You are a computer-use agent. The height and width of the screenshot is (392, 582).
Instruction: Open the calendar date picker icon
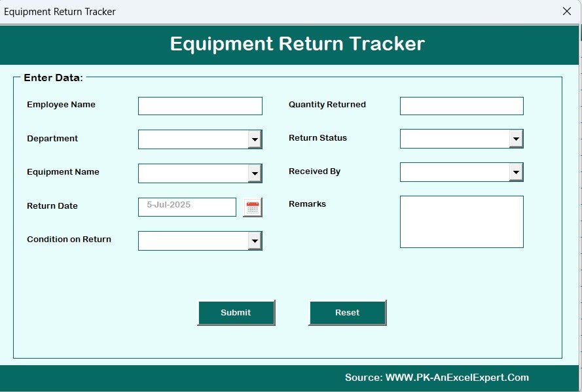tap(253, 207)
